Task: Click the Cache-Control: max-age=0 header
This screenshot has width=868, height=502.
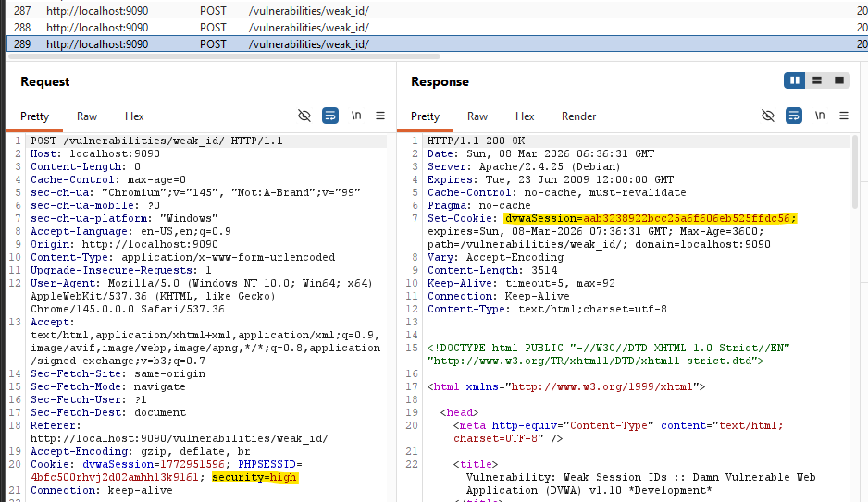Action: (108, 179)
